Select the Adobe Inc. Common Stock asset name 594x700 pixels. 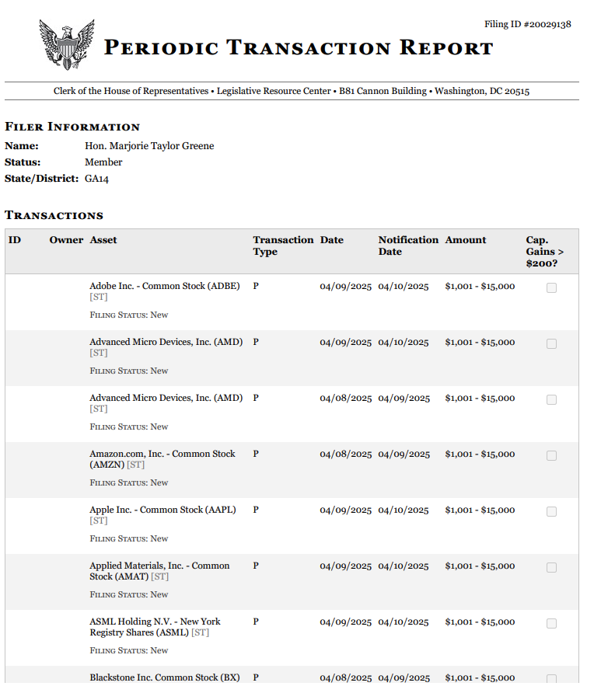click(x=164, y=286)
